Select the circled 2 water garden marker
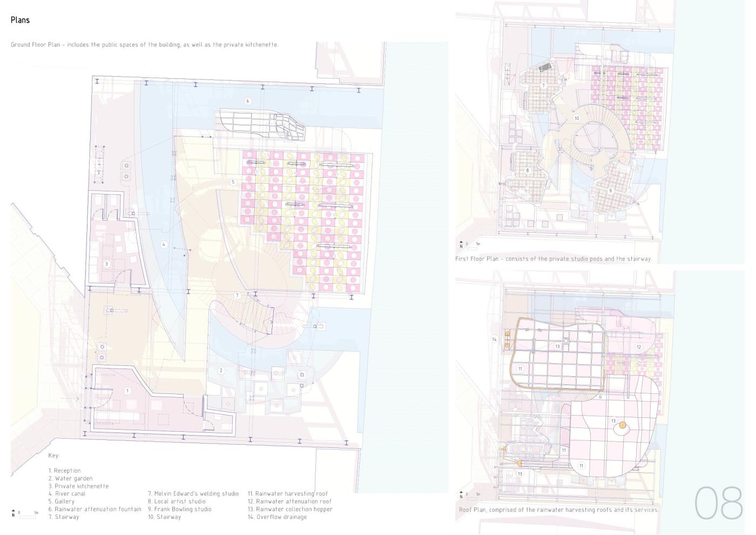756x535 pixels. pos(221,371)
